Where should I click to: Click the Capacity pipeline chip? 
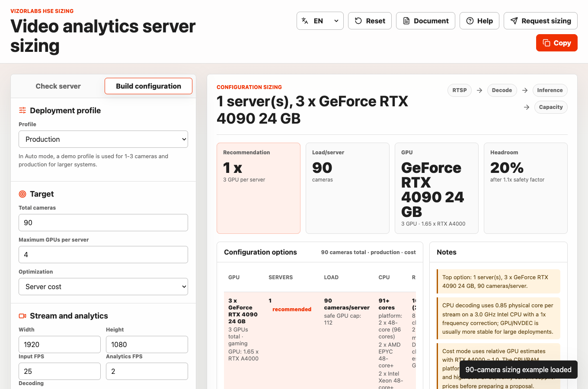(551, 107)
